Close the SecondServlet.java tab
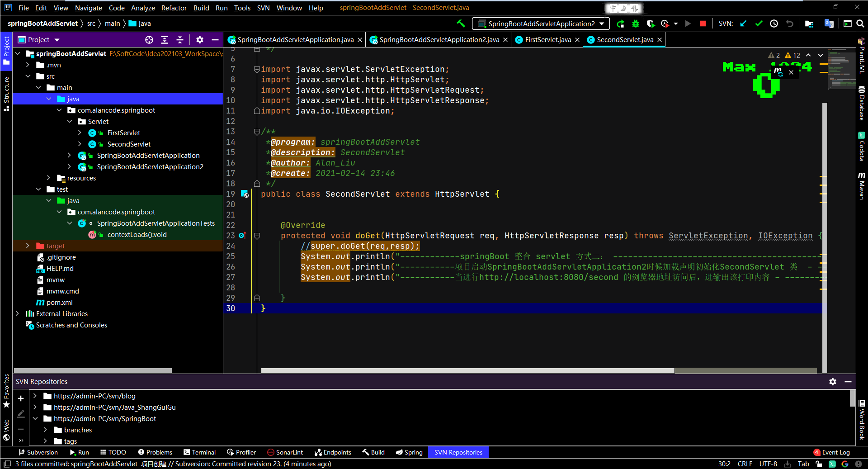 (x=660, y=40)
